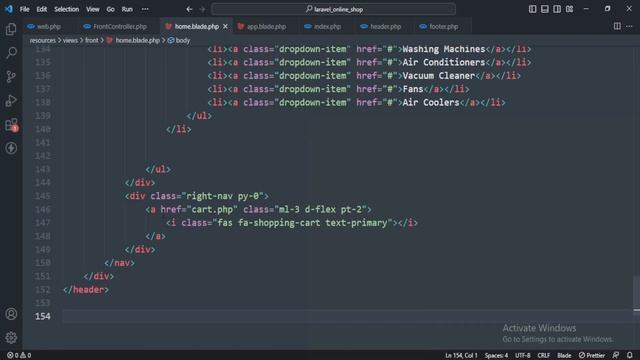Split the editor to the right
Viewport: 640px width, 360px height.
[617, 27]
